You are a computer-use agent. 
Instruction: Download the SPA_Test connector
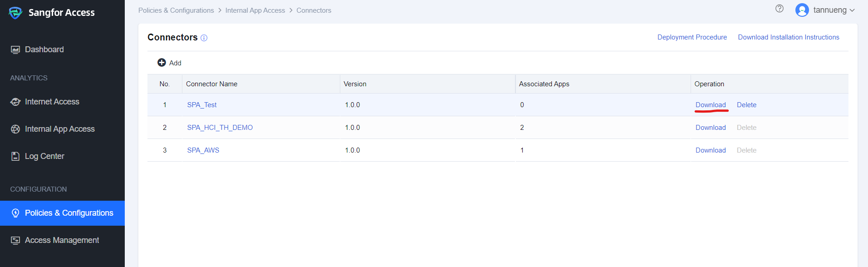tap(711, 105)
